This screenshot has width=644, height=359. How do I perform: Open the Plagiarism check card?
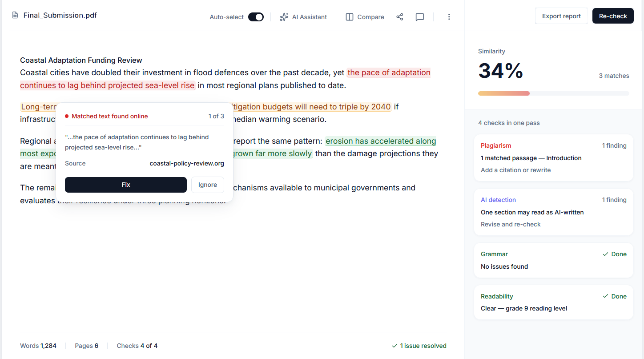[x=554, y=158]
